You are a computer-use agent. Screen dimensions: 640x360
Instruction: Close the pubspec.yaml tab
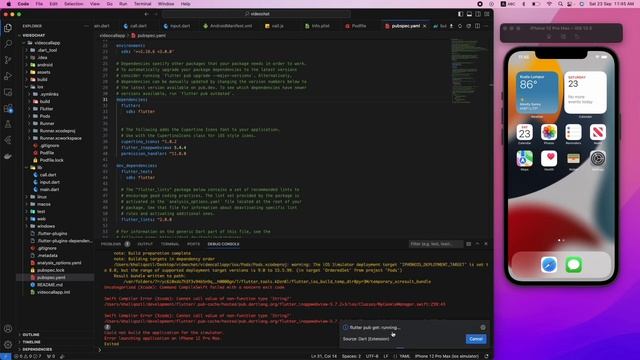(424, 26)
